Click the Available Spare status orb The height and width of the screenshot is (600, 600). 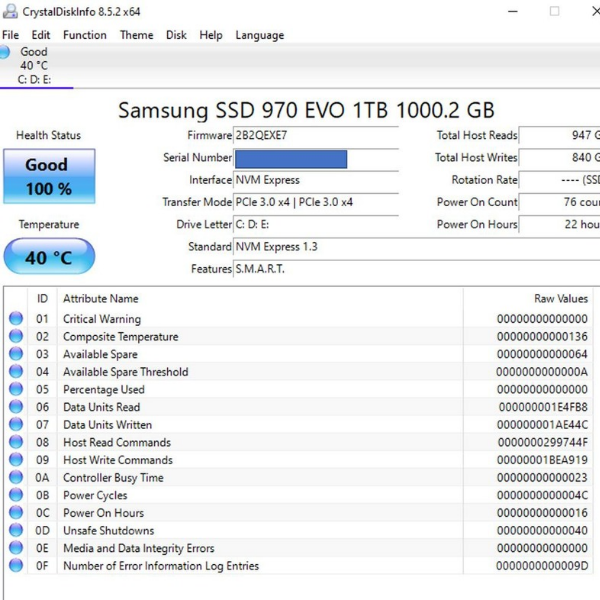click(x=16, y=354)
